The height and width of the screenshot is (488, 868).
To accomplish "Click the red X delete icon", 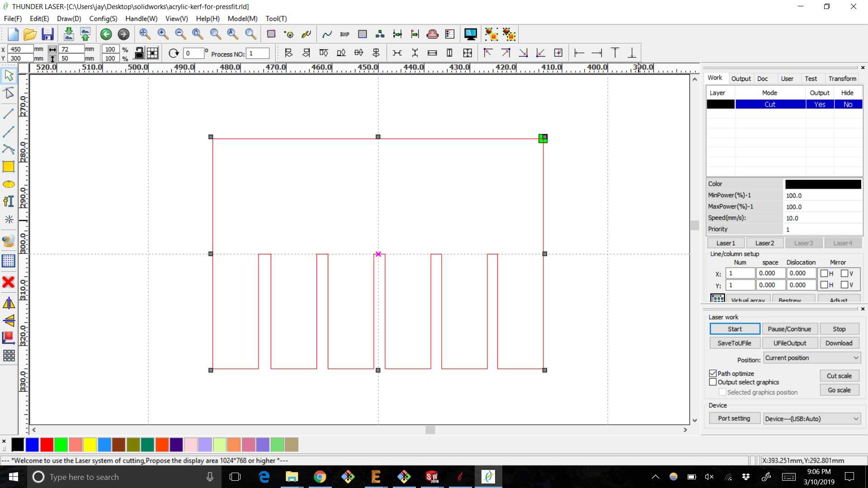I will (9, 282).
